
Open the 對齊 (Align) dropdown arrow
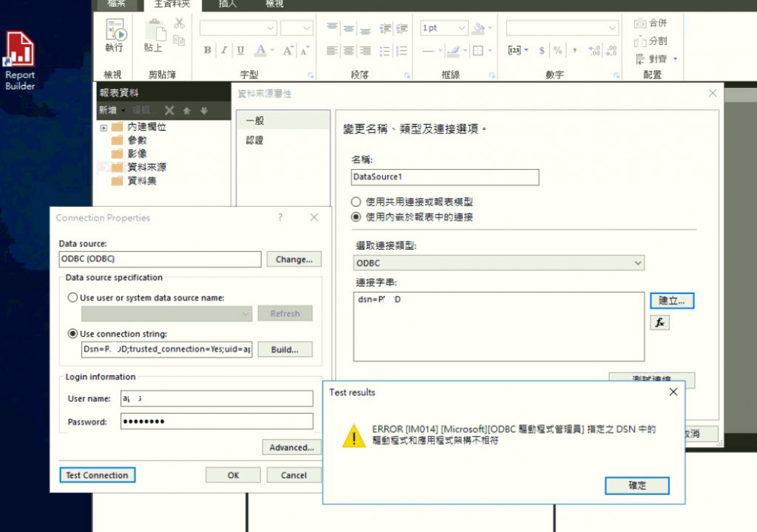[x=675, y=59]
